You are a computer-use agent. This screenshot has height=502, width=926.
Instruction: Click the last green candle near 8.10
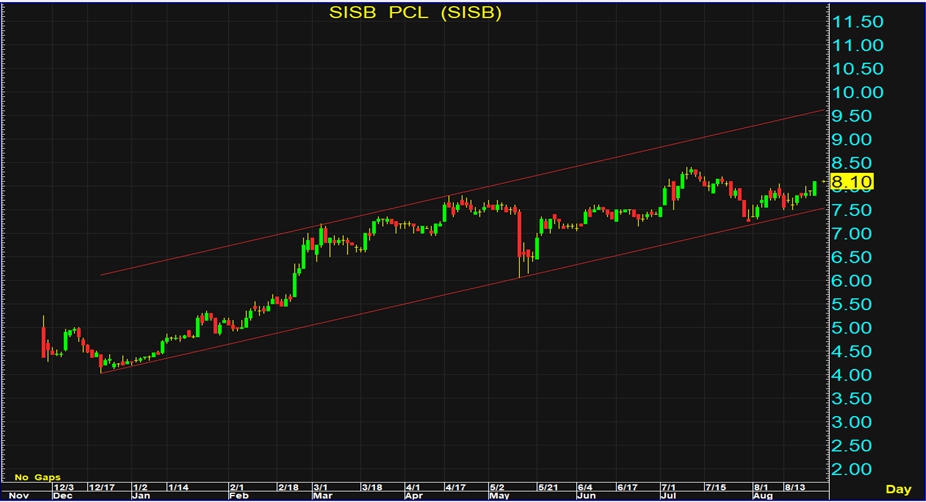pos(815,188)
